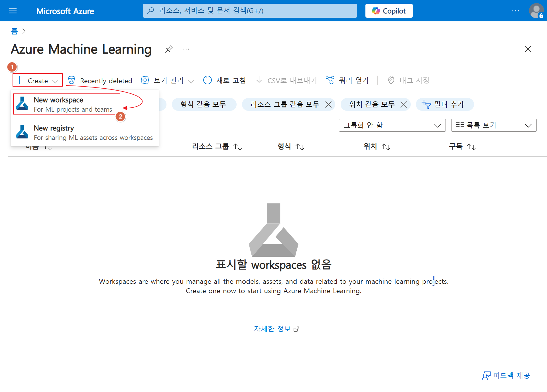Focus the resource search box
The height and width of the screenshot is (392, 547).
tap(250, 11)
